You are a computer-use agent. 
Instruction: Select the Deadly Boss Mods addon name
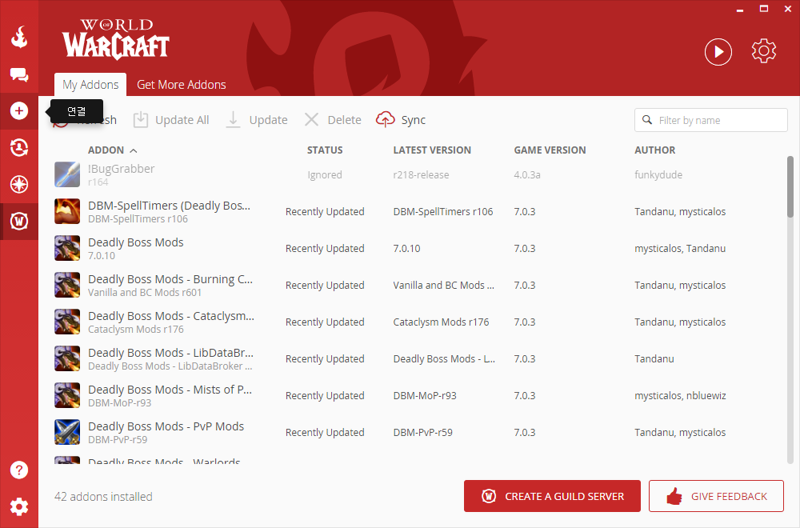(x=136, y=242)
